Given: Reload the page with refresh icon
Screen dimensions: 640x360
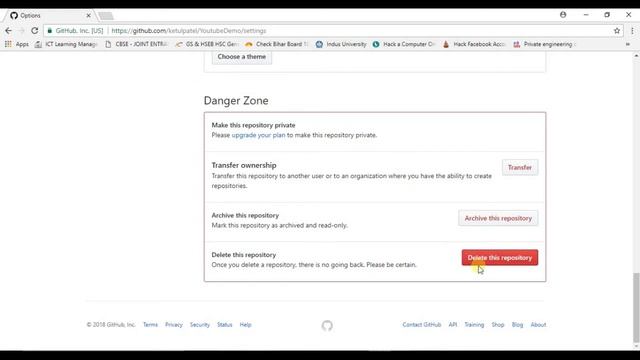Looking at the screenshot, I should click(x=35, y=31).
